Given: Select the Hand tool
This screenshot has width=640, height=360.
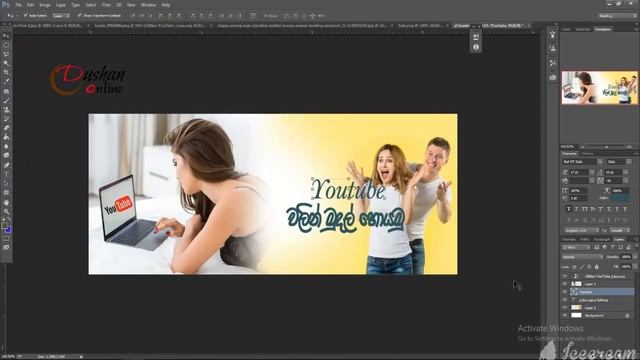Looking at the screenshot, I should click(x=6, y=202).
